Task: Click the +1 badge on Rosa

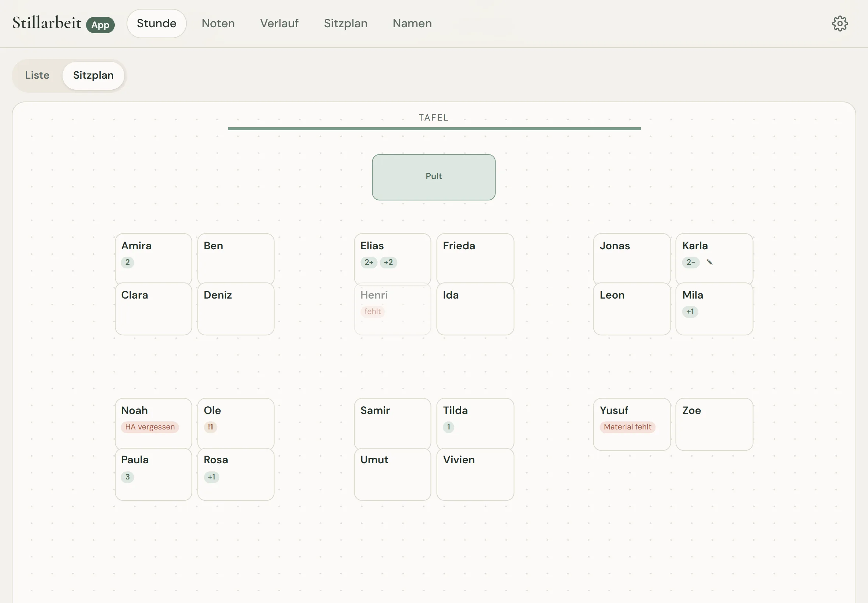Action: (x=211, y=477)
